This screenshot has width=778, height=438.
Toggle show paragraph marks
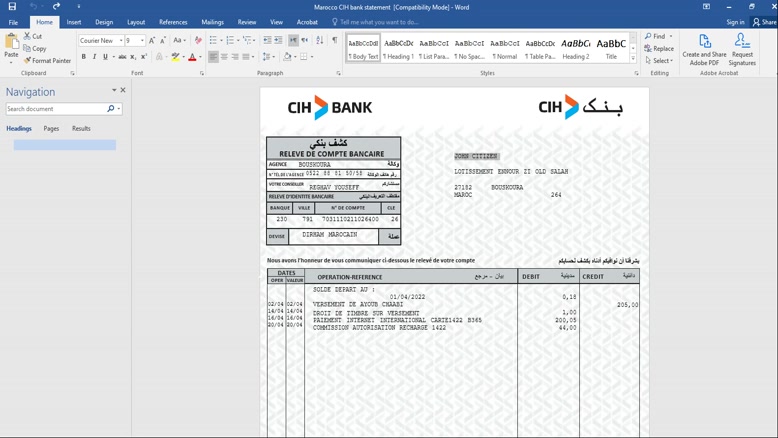pyautogui.click(x=335, y=41)
